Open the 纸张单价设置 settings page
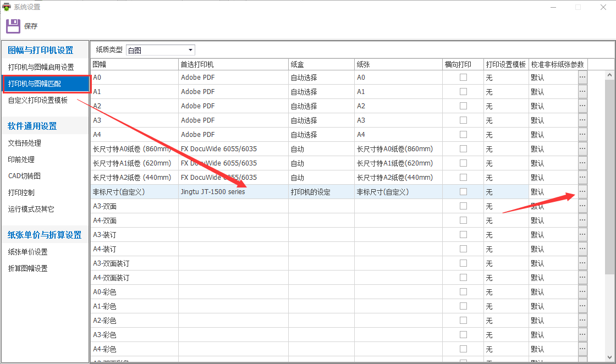 [x=28, y=252]
